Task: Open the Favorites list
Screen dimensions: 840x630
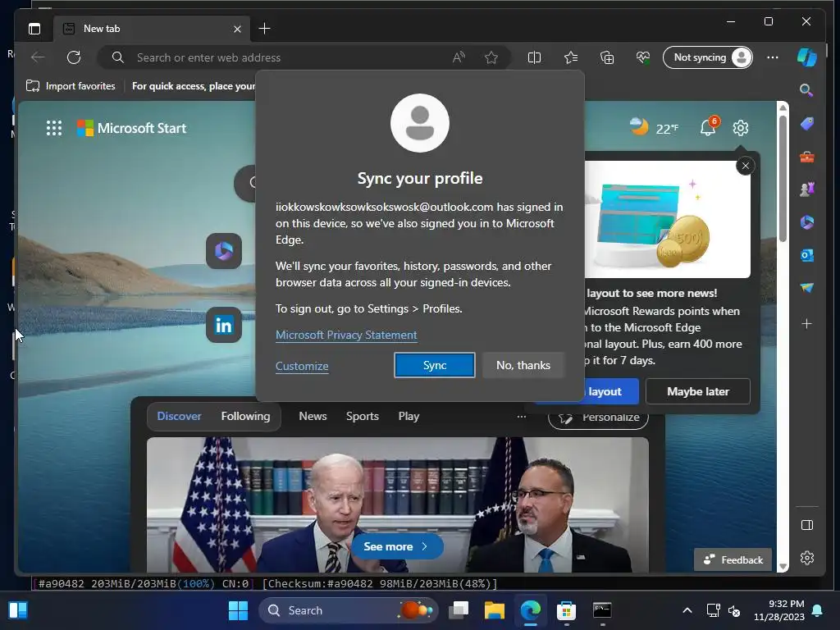Action: click(571, 57)
